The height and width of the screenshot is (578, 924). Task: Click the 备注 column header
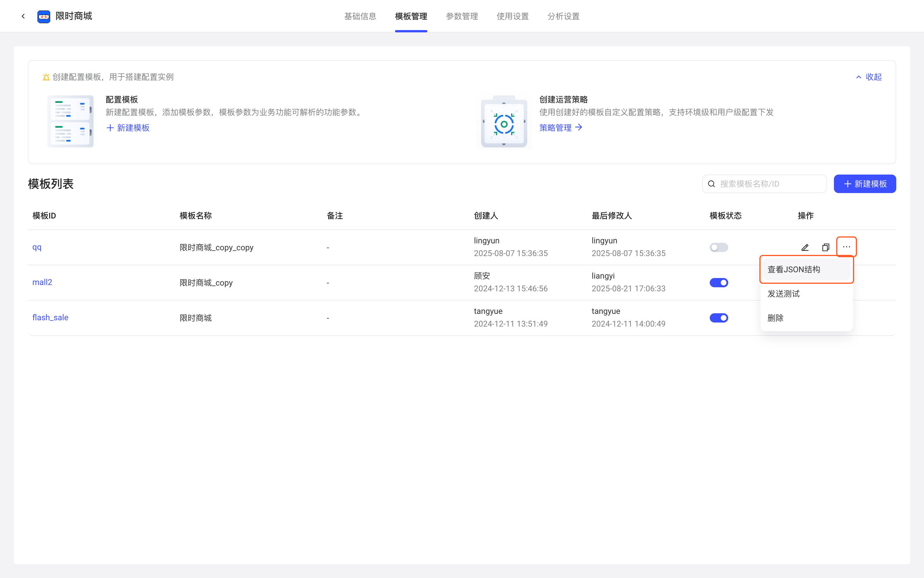335,216
